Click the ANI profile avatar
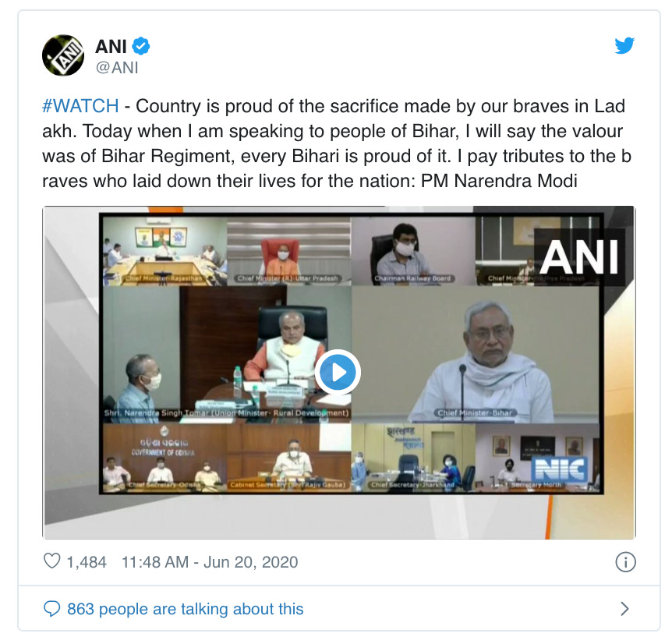Viewport: 672px width, 644px height. (63, 55)
